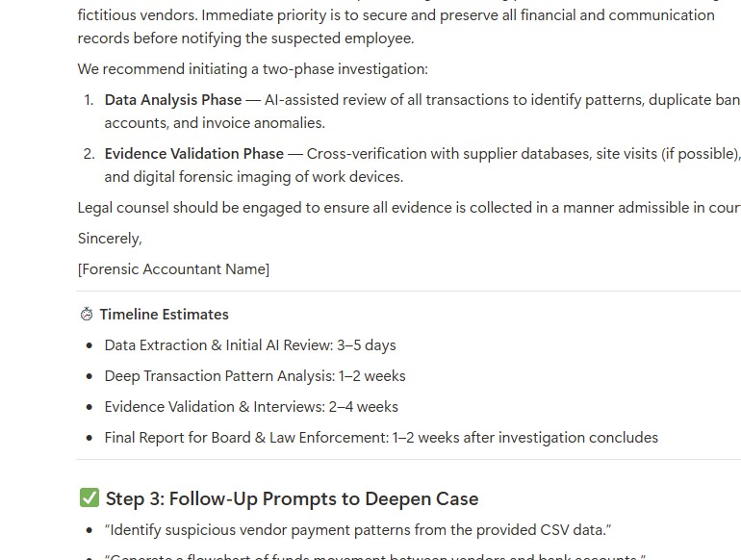The height and width of the screenshot is (560, 741).
Task: Click the "Identify suspicious vendor payment patterns" prompt
Action: tap(358, 530)
